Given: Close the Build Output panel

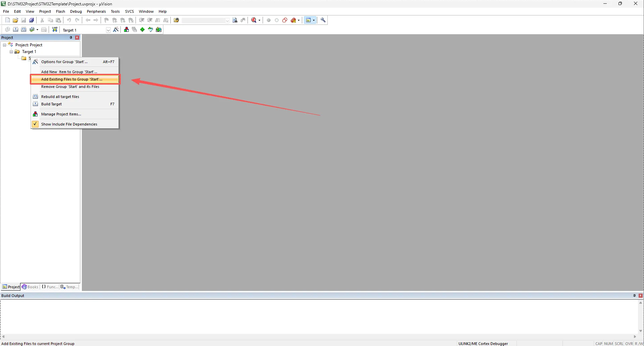Looking at the screenshot, I should [x=641, y=296].
